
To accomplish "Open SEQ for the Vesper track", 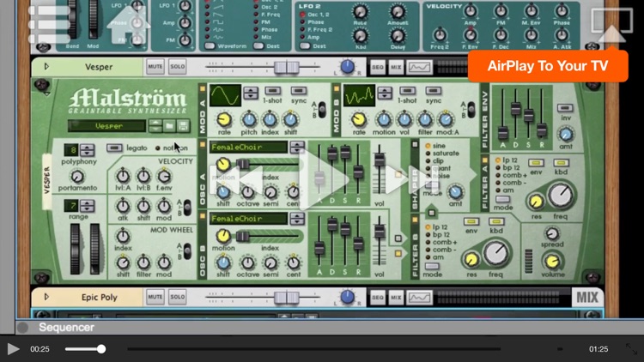I will [378, 67].
